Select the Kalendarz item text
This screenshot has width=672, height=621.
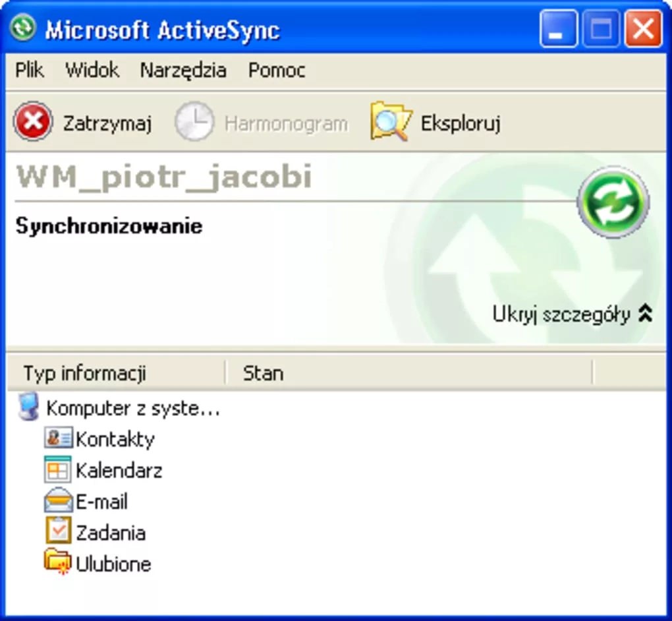click(119, 471)
